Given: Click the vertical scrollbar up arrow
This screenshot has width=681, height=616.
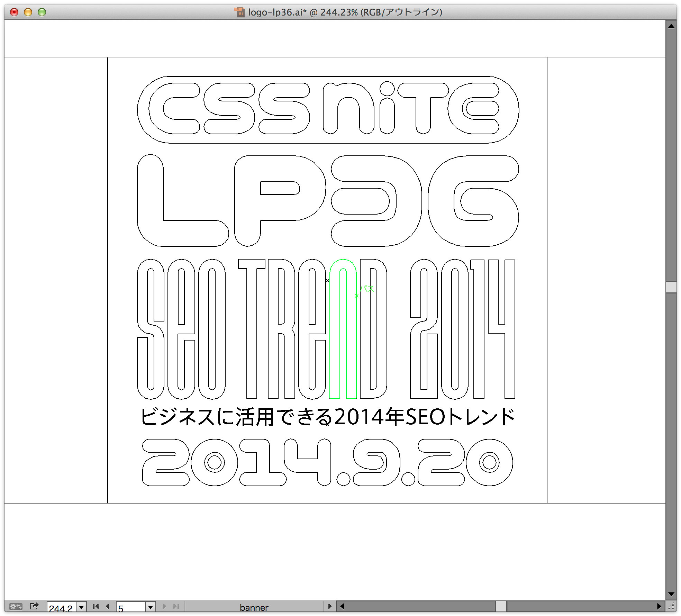Looking at the screenshot, I should (671, 26).
